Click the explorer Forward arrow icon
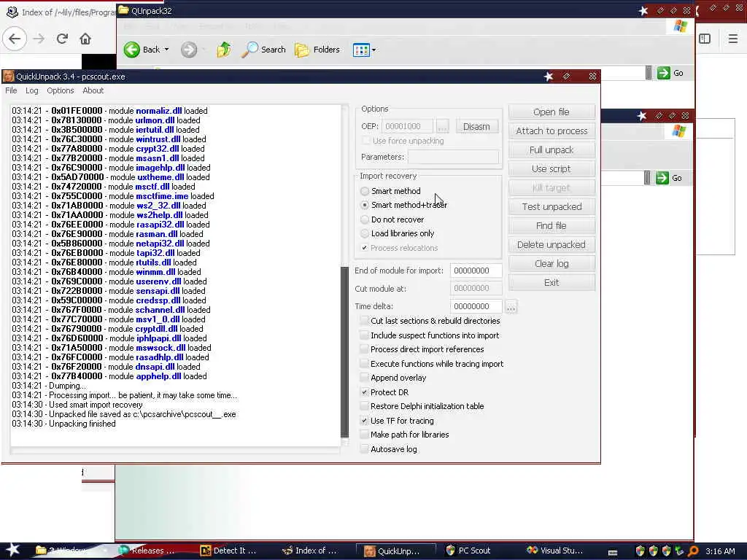Image resolution: width=747 pixels, height=560 pixels. [x=189, y=50]
